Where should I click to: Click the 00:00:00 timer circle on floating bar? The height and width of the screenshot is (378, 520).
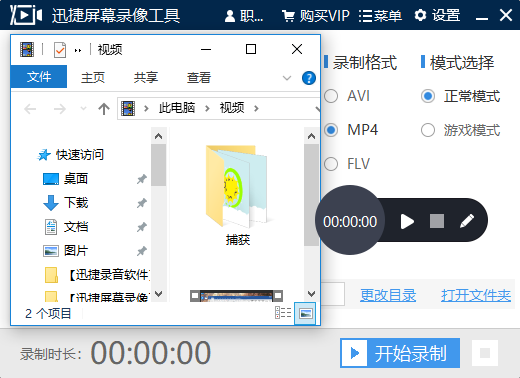click(x=350, y=220)
